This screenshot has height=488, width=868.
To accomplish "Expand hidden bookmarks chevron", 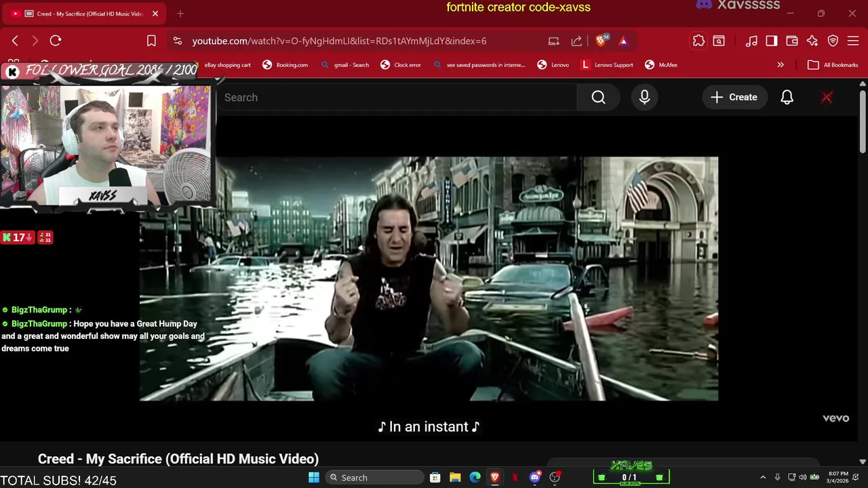I will pos(781,65).
